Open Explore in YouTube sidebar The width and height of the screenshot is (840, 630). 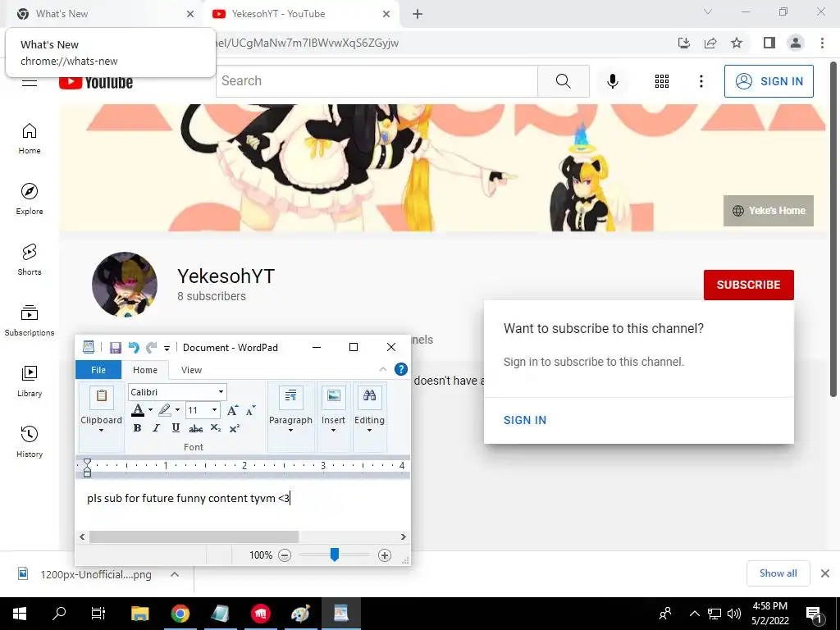point(30,199)
